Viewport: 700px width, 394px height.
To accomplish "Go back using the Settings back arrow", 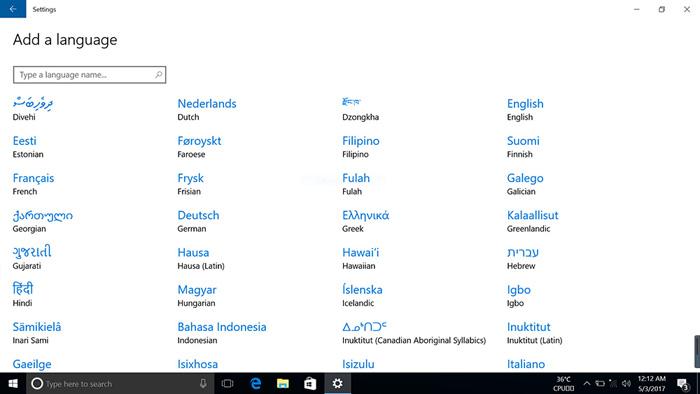I will (x=13, y=8).
